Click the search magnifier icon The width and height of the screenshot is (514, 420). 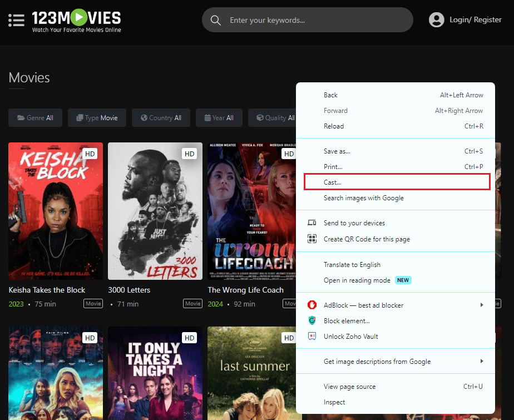click(x=215, y=21)
